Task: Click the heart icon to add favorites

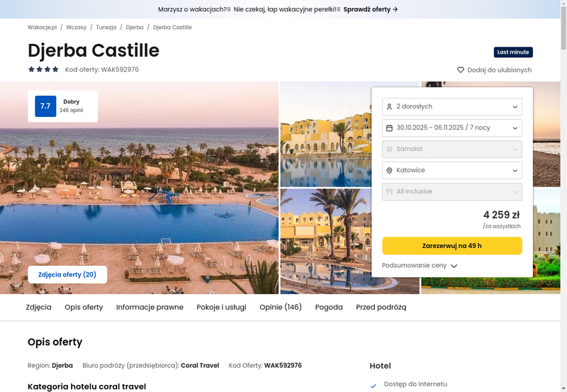Action: [460, 69]
